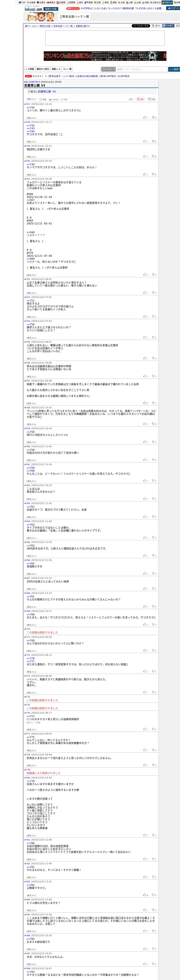Click anchor >>749 in post #750

pos(30,164)
